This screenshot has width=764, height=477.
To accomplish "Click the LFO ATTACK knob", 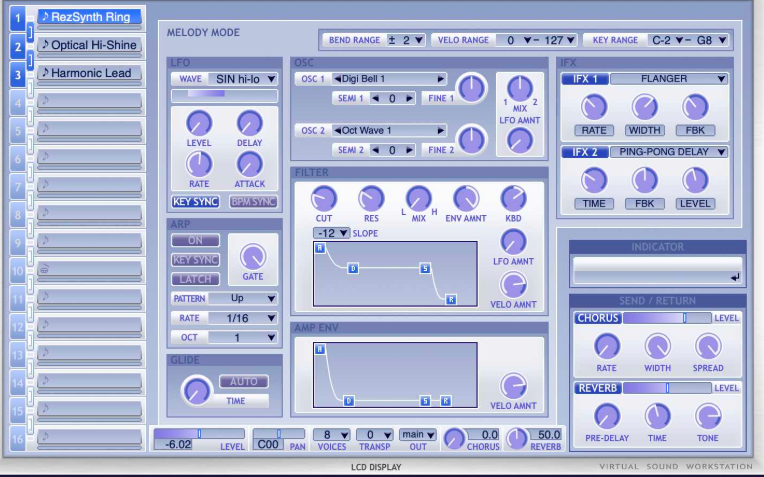I will pyautogui.click(x=249, y=164).
